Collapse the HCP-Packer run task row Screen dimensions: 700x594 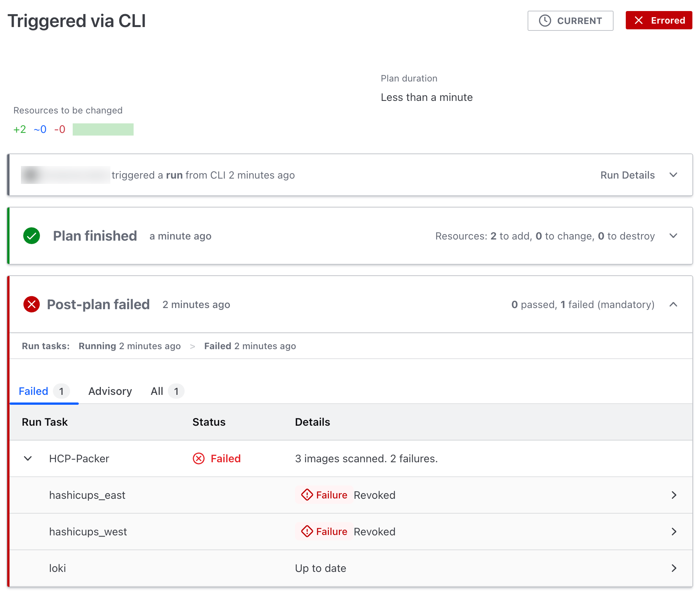[x=27, y=458]
